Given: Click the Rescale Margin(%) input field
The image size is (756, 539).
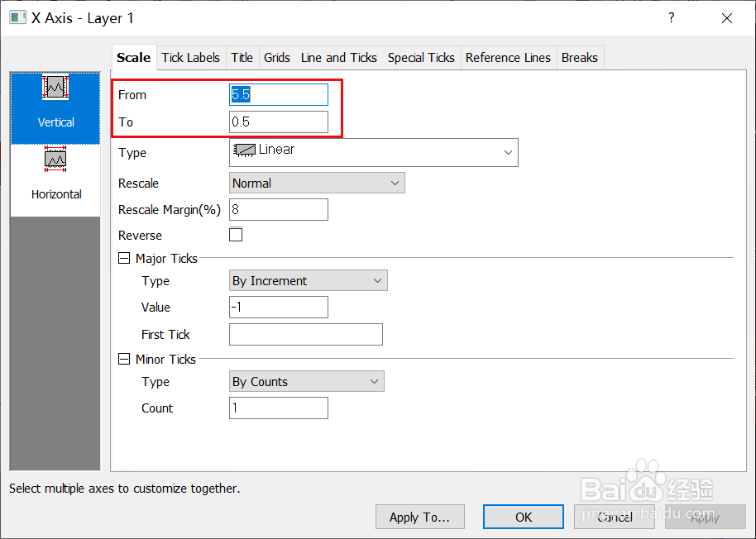Looking at the screenshot, I should click(x=278, y=210).
